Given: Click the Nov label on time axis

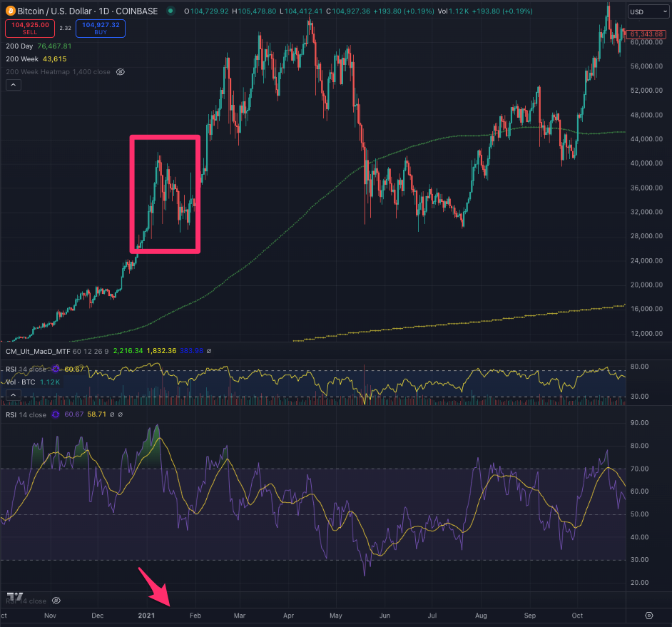Looking at the screenshot, I should 50,616.
